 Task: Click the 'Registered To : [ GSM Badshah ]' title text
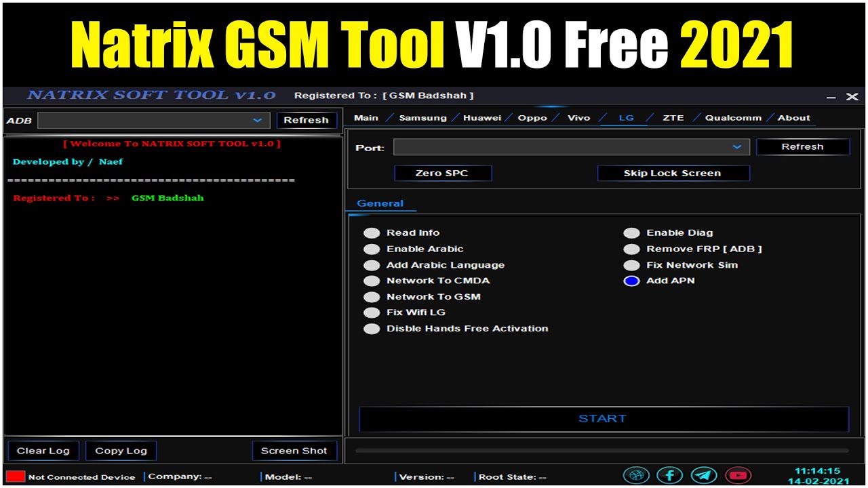click(x=384, y=96)
